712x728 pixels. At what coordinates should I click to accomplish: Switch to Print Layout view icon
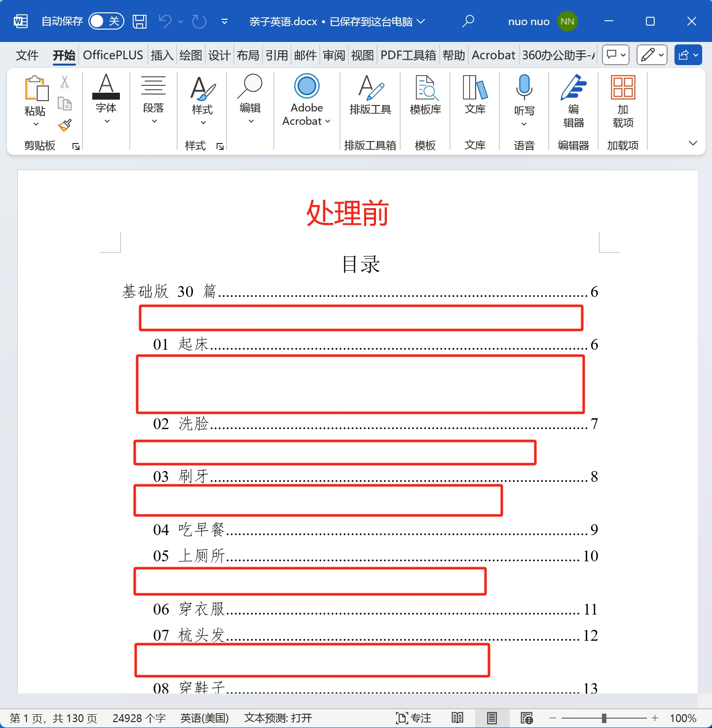coord(492,718)
